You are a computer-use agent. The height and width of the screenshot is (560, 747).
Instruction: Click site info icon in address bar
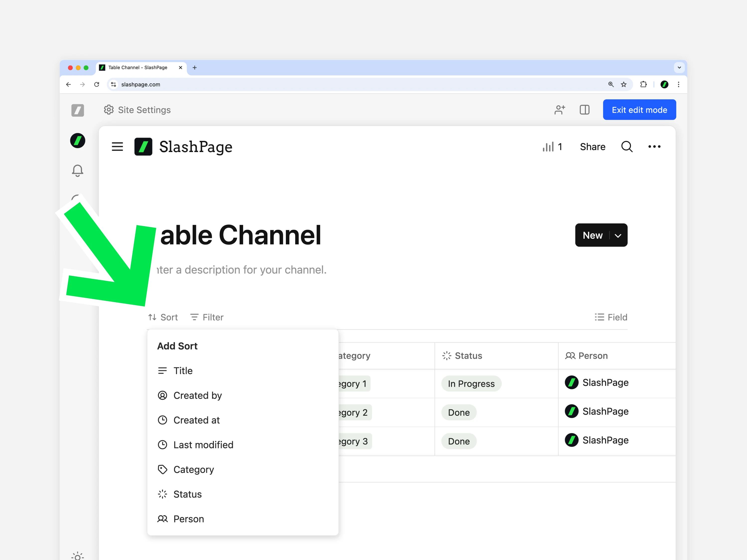[114, 84]
